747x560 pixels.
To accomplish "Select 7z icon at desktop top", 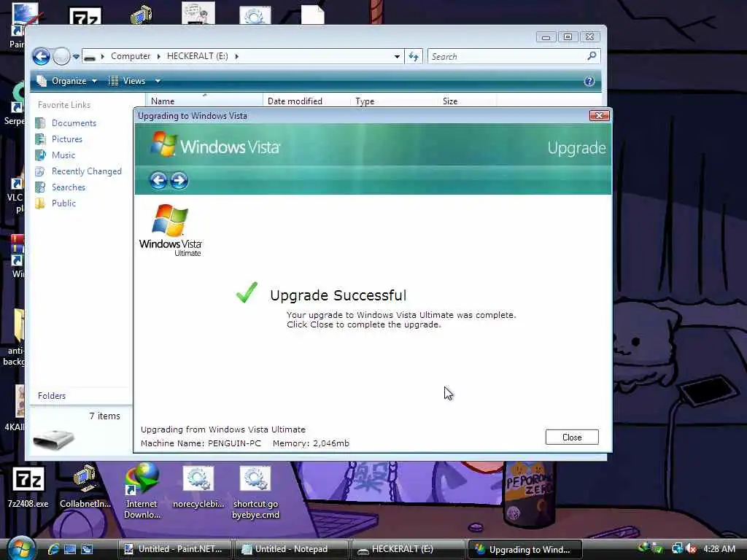I will [85, 16].
